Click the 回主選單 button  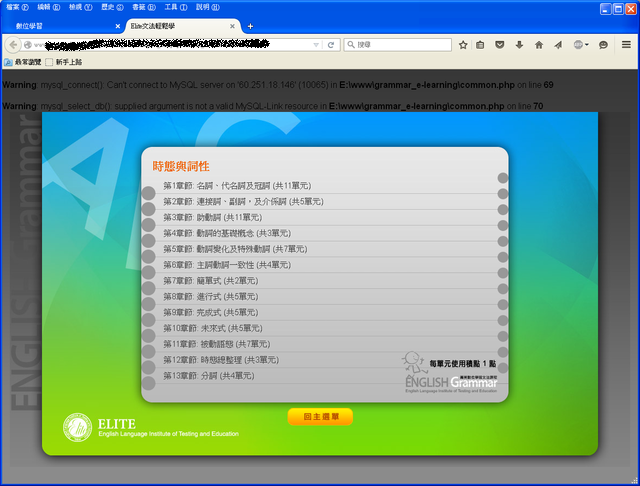click(x=320, y=416)
